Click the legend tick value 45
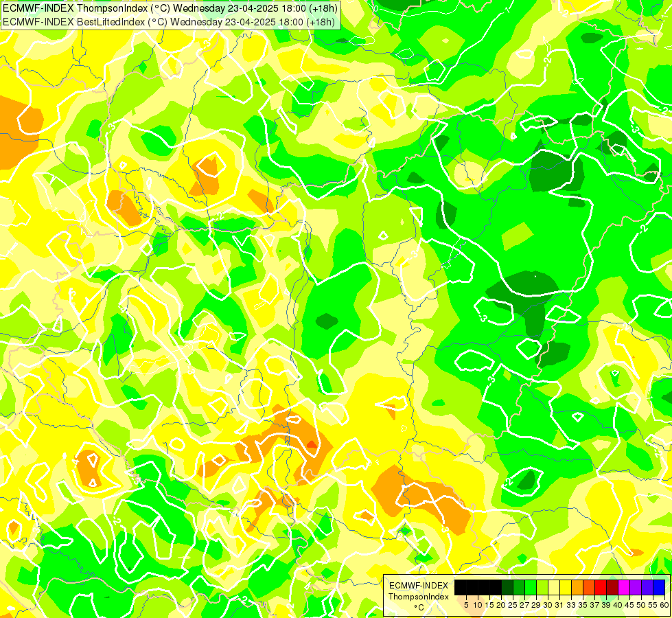 (x=630, y=605)
